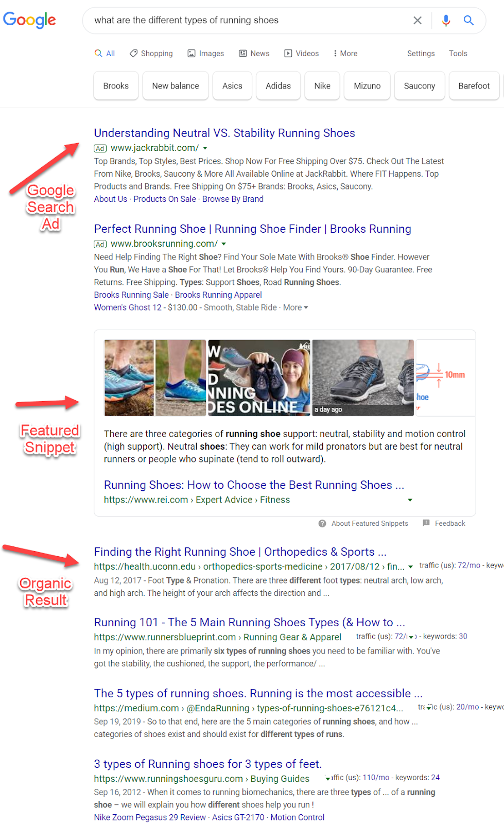Open REI Running Shoes How to Choose link

(254, 485)
